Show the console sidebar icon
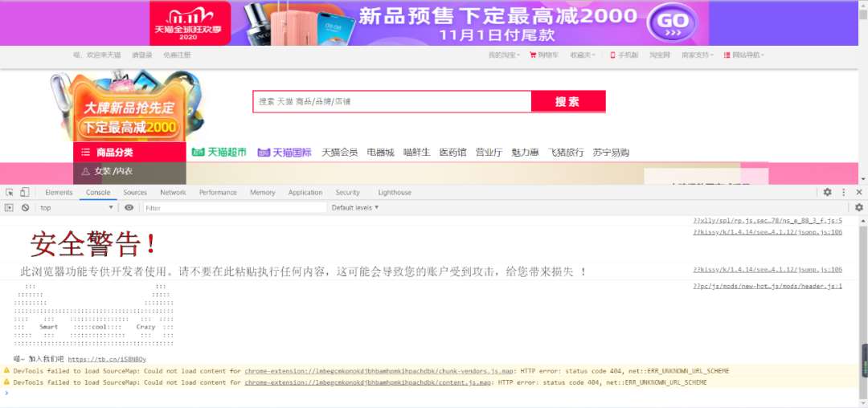The image size is (868, 408). tap(9, 208)
